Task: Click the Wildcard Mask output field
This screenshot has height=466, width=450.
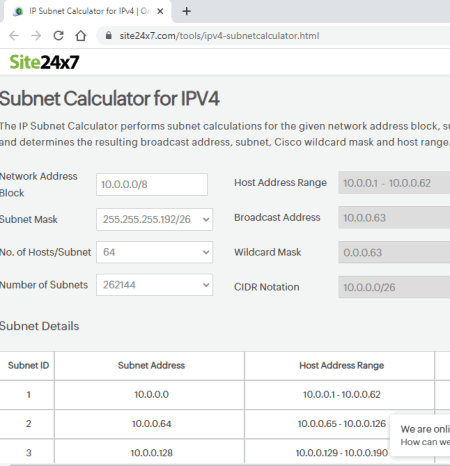Action: click(x=394, y=252)
